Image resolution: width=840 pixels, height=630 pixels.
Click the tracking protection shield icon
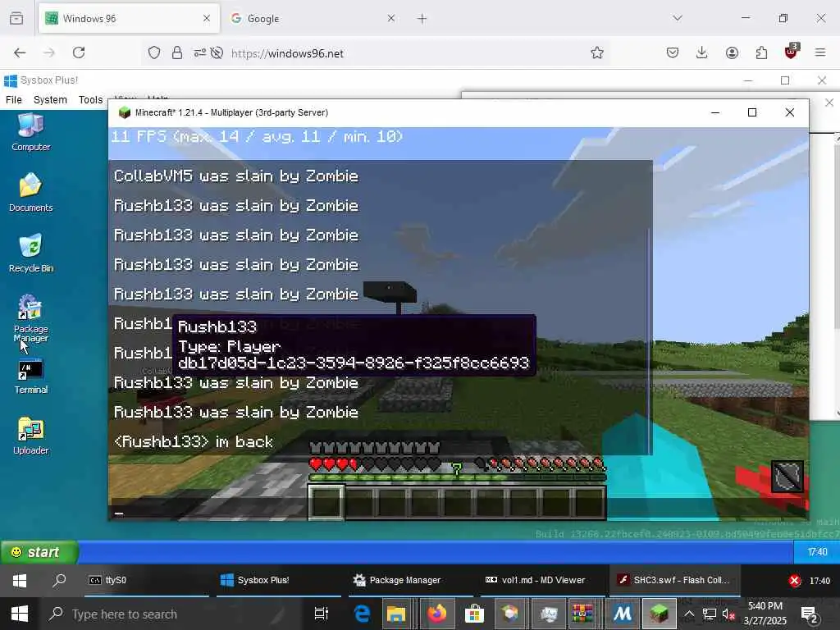point(154,52)
